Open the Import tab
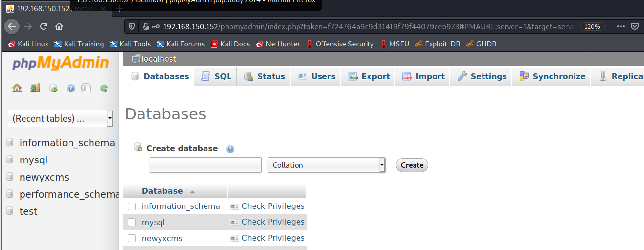The image size is (644, 250). (x=423, y=77)
